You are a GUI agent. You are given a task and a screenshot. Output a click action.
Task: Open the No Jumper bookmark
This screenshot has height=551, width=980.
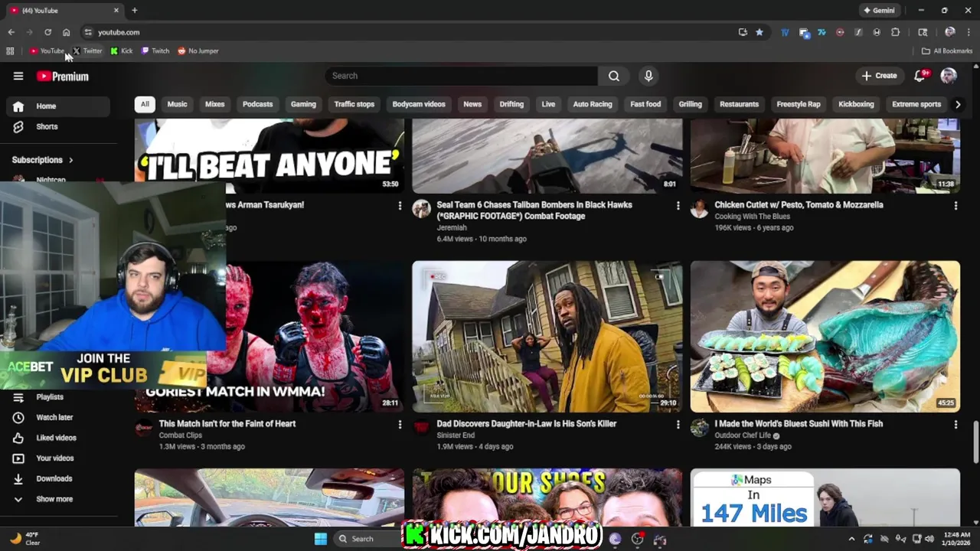[x=198, y=51]
